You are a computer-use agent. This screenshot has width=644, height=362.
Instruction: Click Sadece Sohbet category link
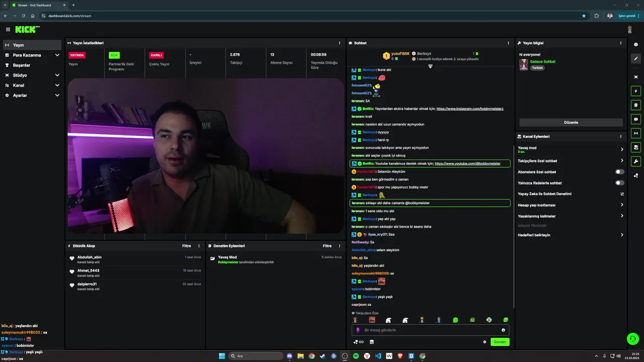[542, 61]
